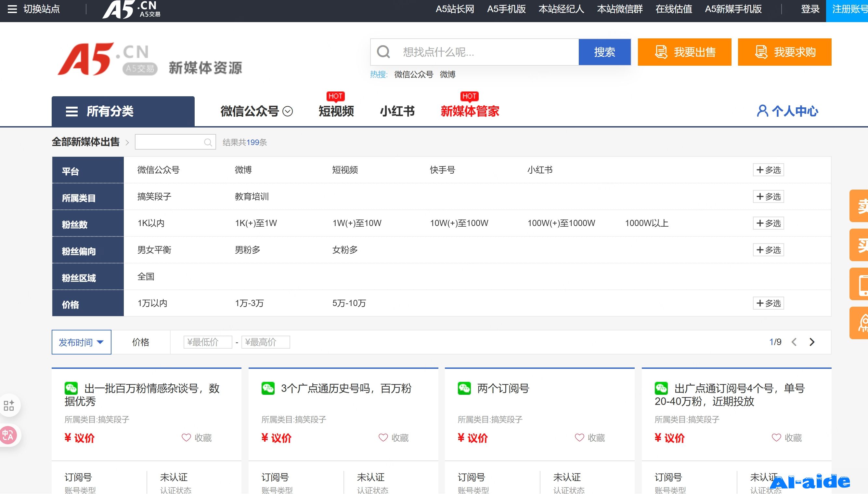Image resolution: width=868 pixels, height=494 pixels.
Task: Favorite the 出一批百万粉情感杂谈号 listing via heart
Action: click(186, 438)
